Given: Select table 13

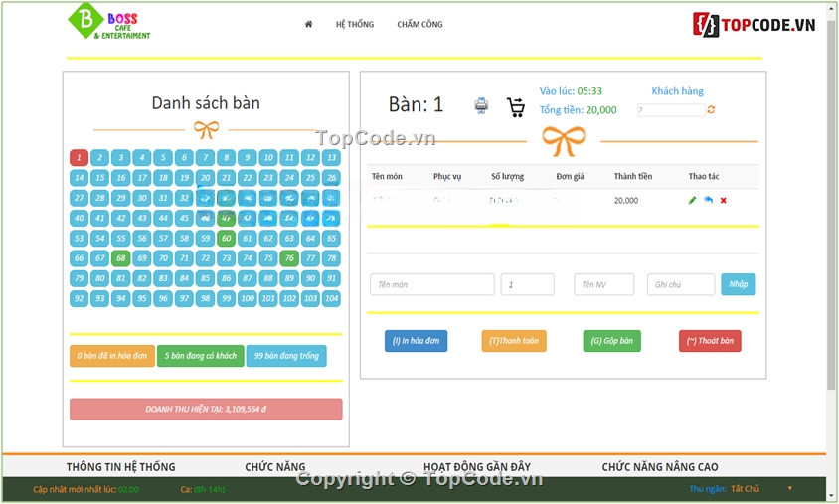Looking at the screenshot, I should click(331, 157).
